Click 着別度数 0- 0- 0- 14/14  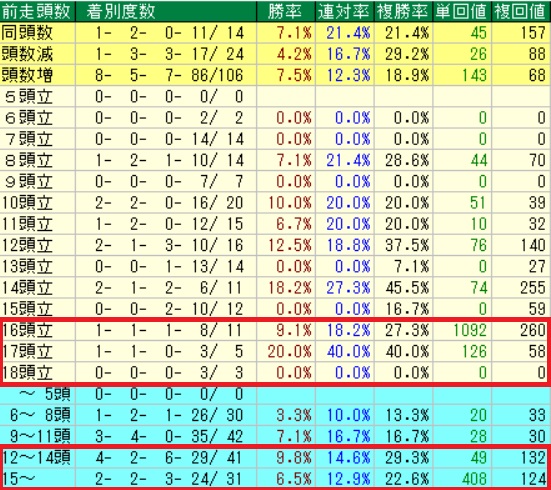coord(169,139)
